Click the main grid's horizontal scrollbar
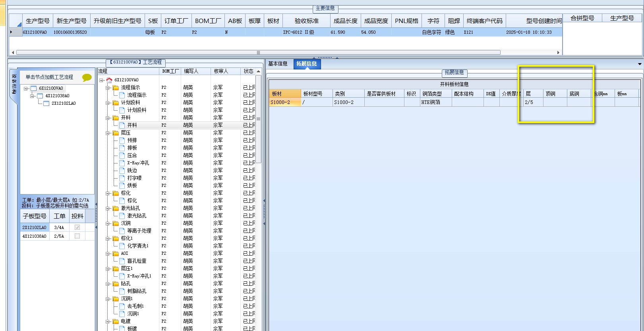 258,52
